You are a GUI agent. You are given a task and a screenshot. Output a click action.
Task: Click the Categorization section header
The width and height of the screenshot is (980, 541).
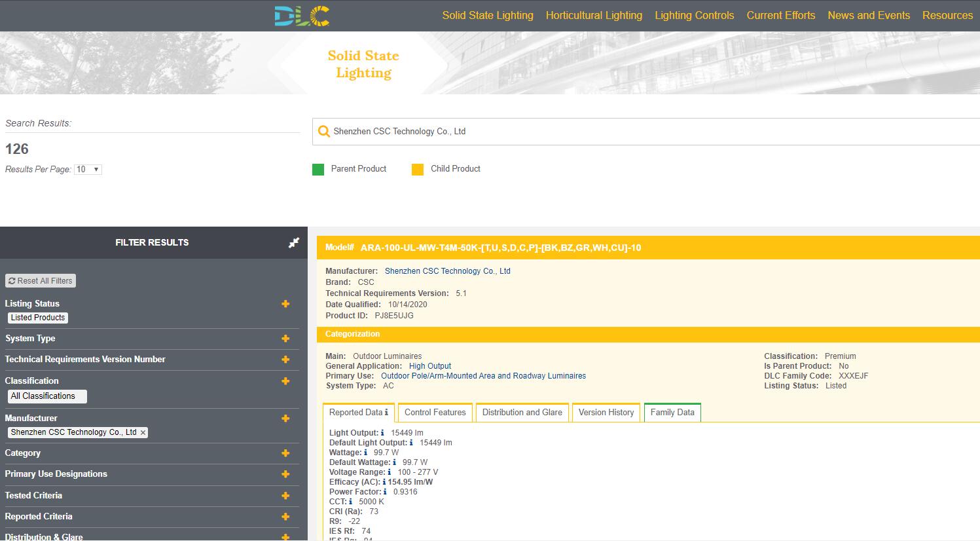(648, 334)
